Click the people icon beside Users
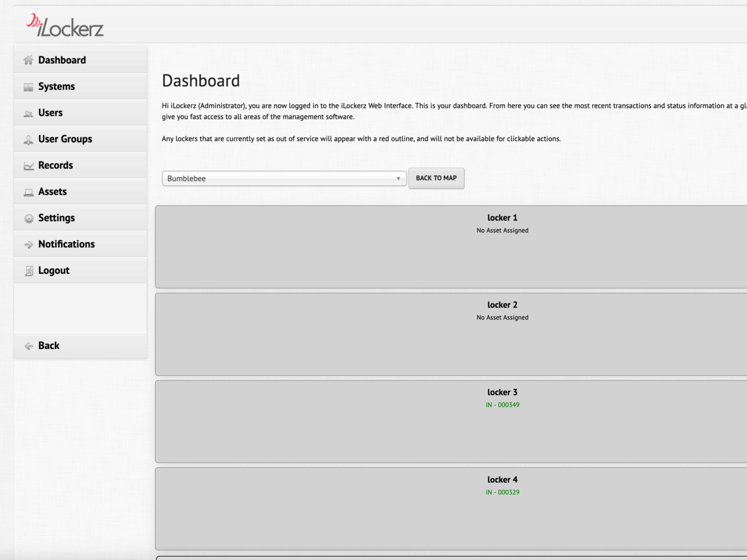 pyautogui.click(x=28, y=114)
